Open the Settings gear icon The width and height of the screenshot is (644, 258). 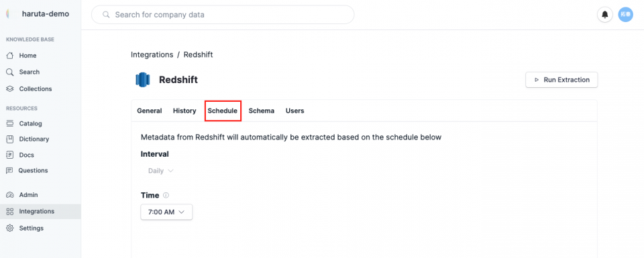pos(10,228)
